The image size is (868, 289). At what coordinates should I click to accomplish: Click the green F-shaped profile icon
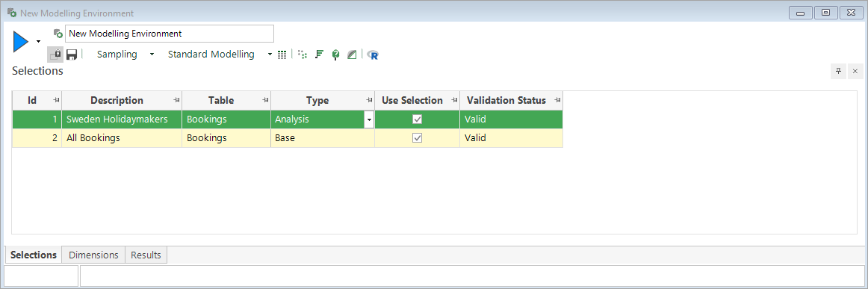[x=318, y=55]
